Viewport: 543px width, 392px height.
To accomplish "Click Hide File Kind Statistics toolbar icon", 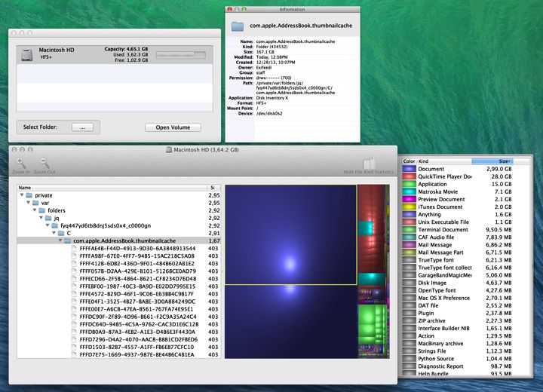I will (369, 163).
